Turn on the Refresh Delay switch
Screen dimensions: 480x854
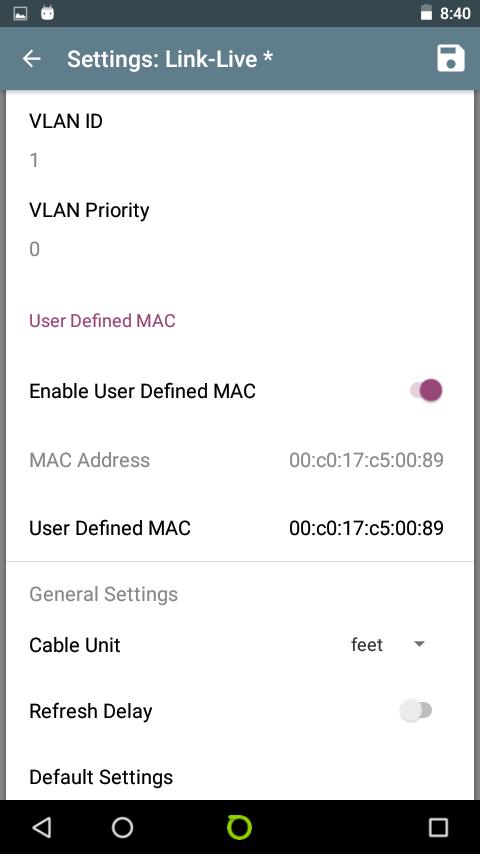tap(416, 711)
